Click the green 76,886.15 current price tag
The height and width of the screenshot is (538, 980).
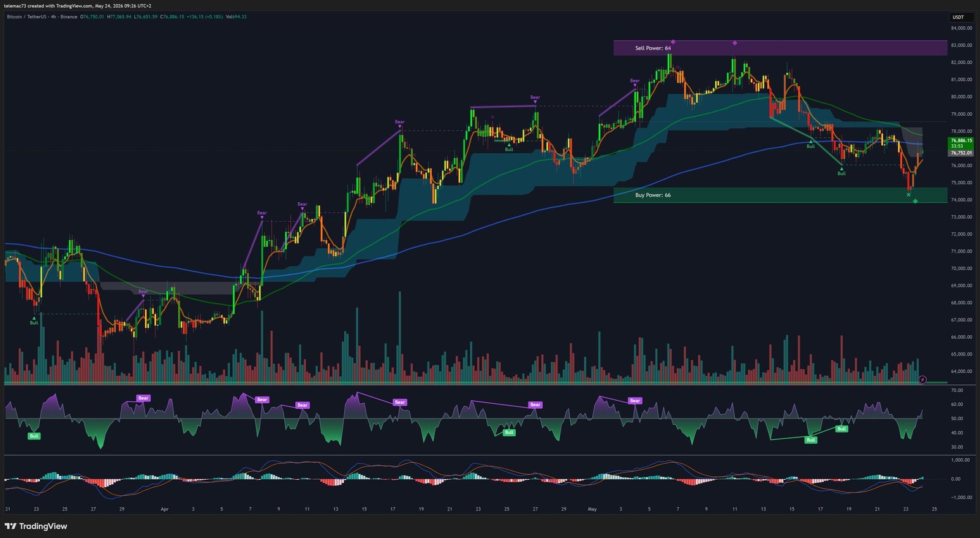click(x=961, y=140)
